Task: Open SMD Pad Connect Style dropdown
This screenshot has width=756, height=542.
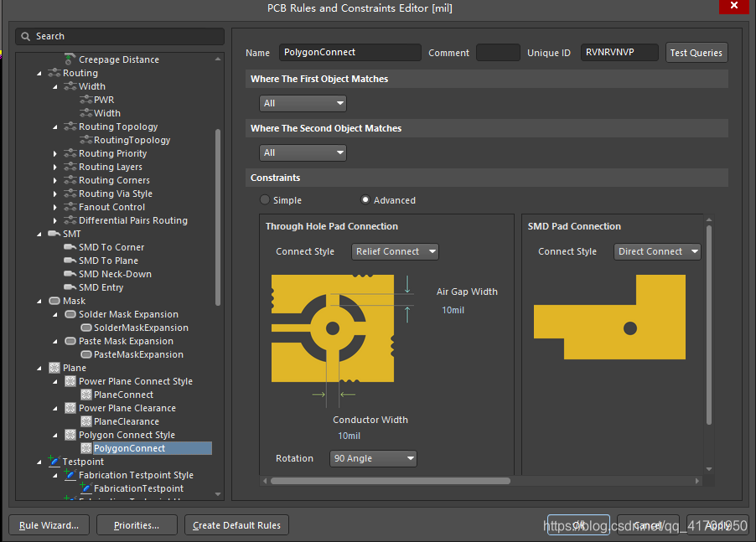Action: [x=659, y=251]
